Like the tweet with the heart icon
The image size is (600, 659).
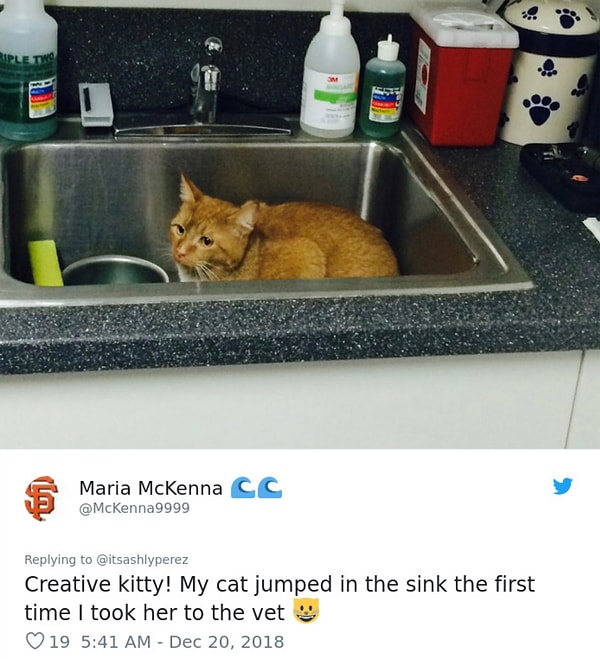35,641
